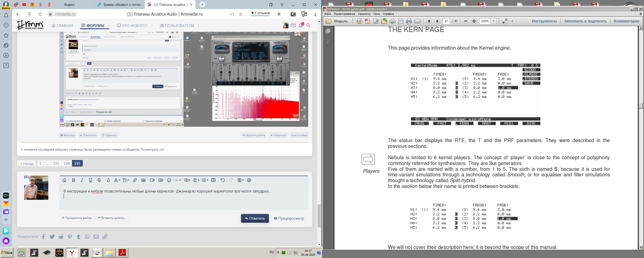
Task: Click the eraser remove-formatting icon in editor
Action: click(64, 180)
